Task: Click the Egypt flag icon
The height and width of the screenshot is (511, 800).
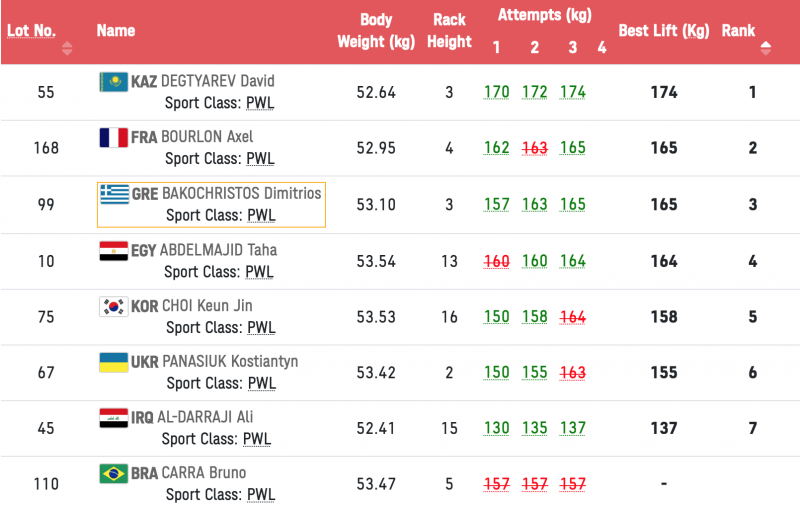Action: [113, 250]
